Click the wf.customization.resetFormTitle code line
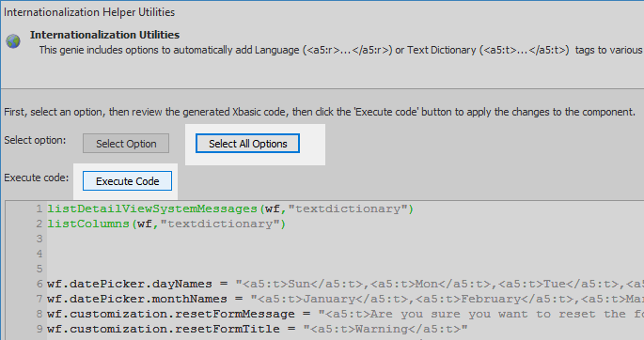 [x=257, y=329]
